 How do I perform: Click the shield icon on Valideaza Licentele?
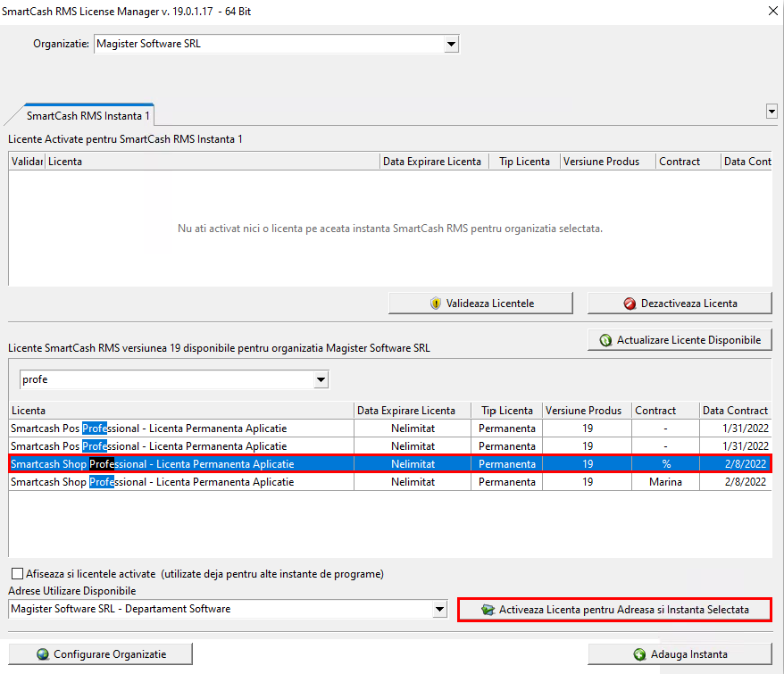[x=436, y=304]
